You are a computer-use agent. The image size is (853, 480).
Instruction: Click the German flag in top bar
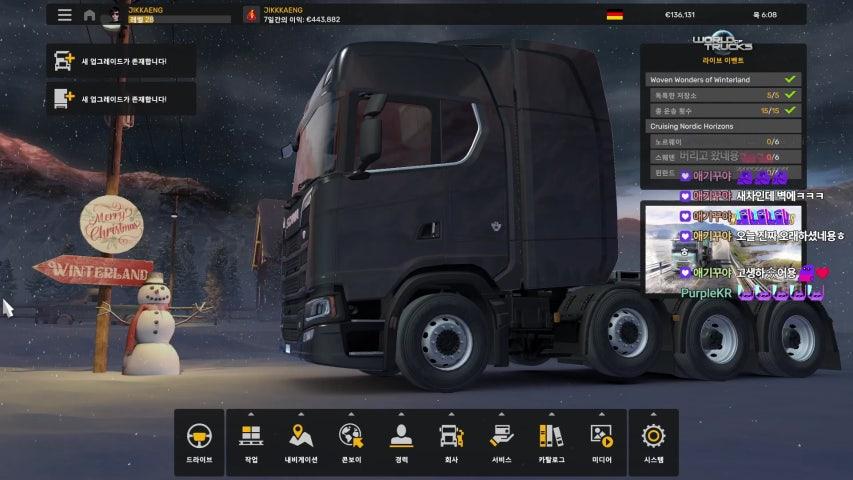click(x=615, y=16)
